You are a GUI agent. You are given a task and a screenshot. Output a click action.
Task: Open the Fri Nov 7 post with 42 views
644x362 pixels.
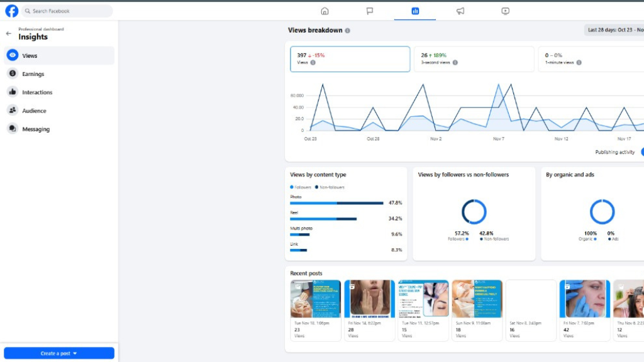click(584, 299)
